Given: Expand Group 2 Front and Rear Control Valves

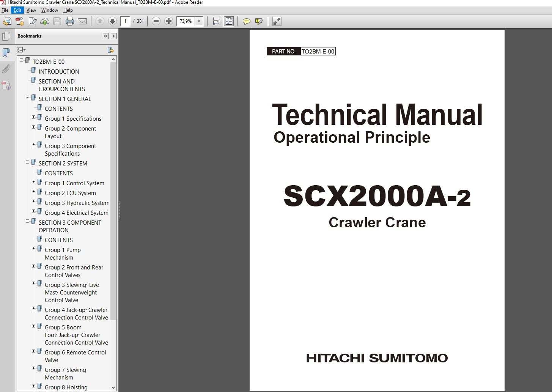Looking at the screenshot, I should point(34,266).
